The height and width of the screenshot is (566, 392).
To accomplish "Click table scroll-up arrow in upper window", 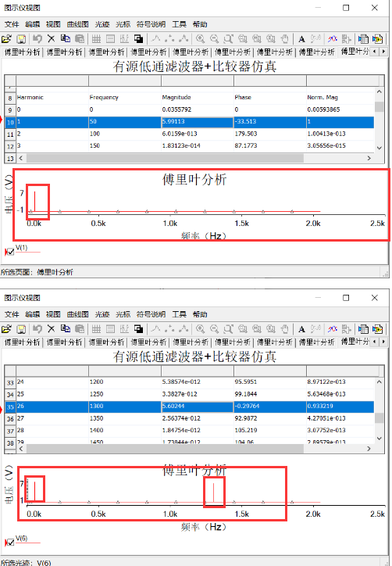I will tap(379, 91).
